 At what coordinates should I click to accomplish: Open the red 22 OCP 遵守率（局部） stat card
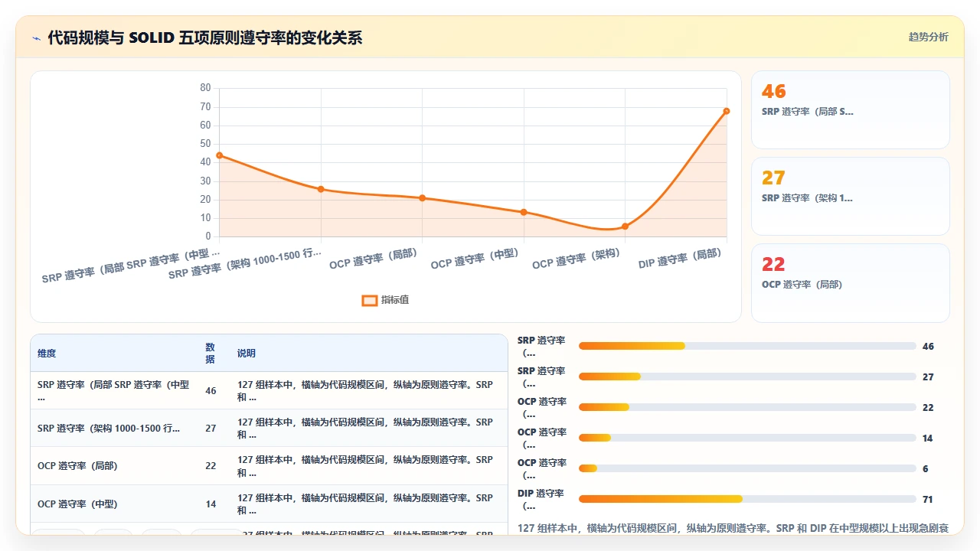tap(851, 282)
